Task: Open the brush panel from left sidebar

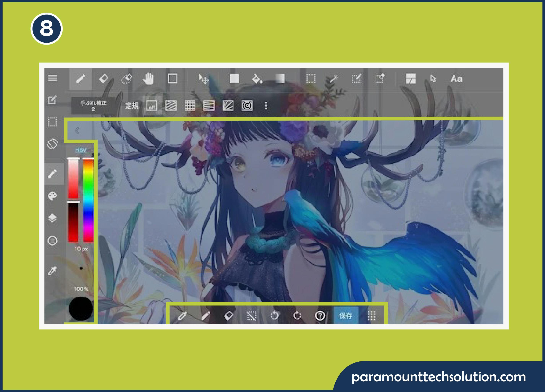Action: coord(52,174)
